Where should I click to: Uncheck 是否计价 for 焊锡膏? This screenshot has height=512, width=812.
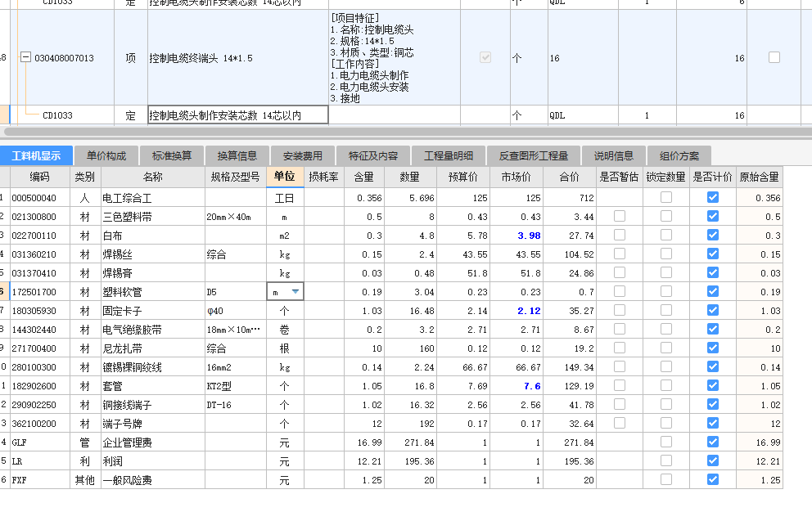[713, 272]
